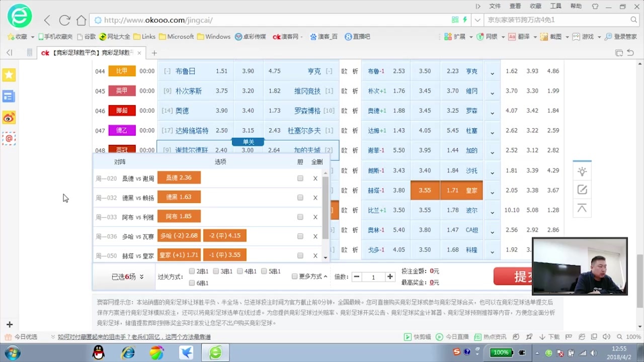644x362 pixels.
Task: Open the 析 analysis link for match 045
Action: click(x=355, y=91)
